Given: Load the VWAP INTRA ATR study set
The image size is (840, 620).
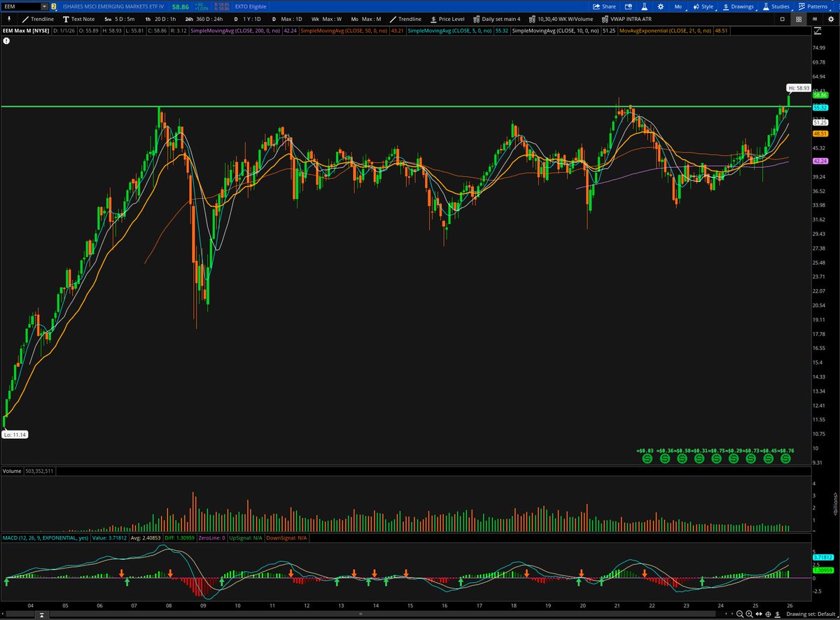Looking at the screenshot, I should (x=626, y=19).
